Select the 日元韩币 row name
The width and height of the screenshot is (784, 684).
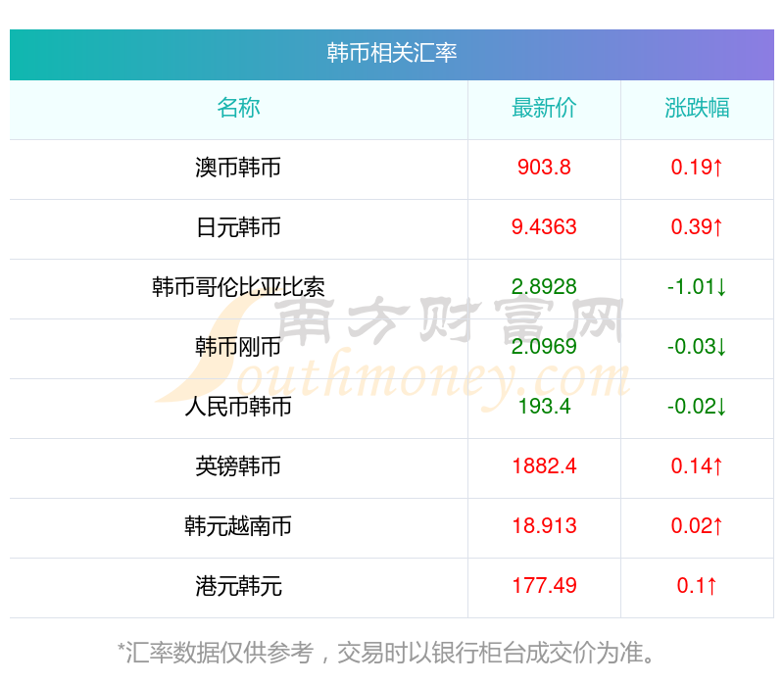pos(238,227)
